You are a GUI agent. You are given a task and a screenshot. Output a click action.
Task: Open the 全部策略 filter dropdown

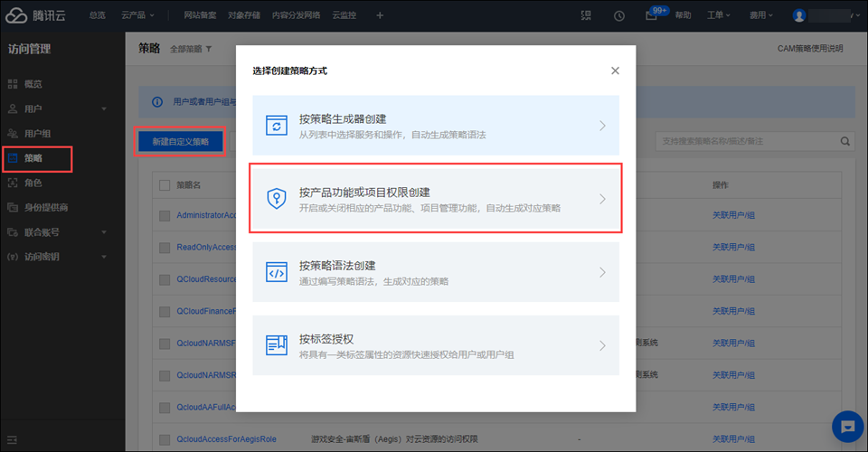tap(191, 49)
